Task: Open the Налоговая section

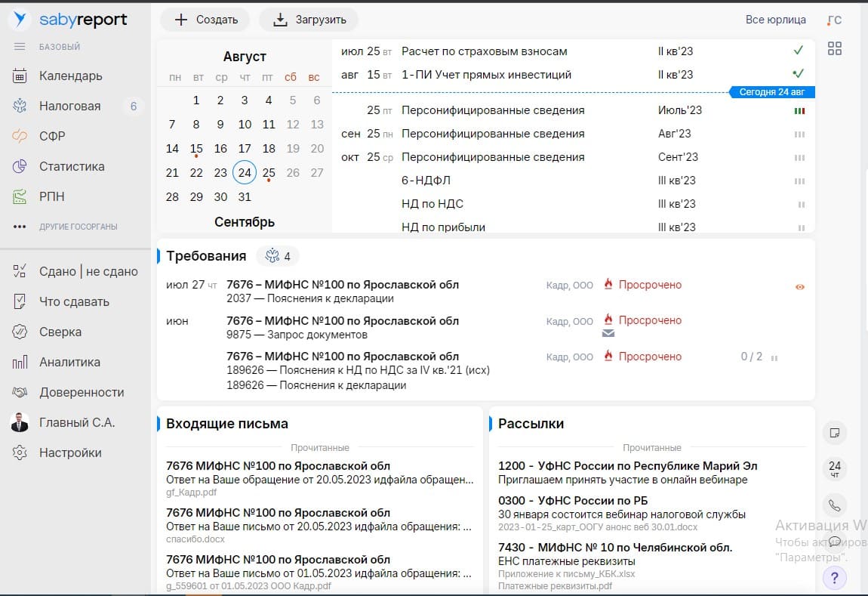Action: pos(69,106)
